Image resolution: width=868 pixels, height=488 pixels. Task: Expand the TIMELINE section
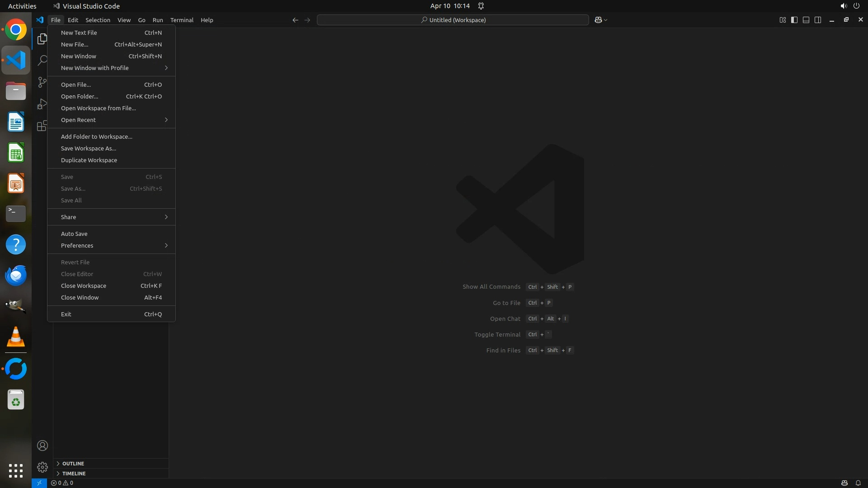74,474
